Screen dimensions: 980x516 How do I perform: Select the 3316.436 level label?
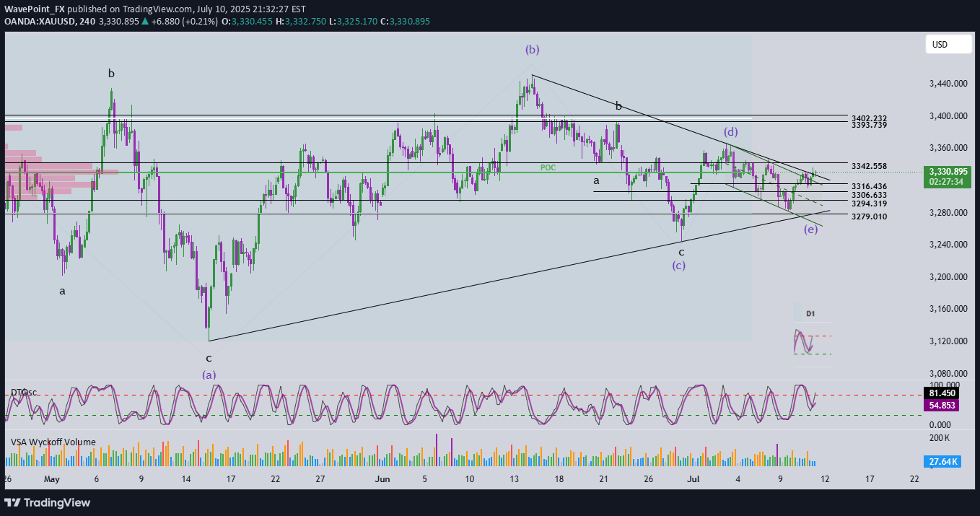coord(870,186)
